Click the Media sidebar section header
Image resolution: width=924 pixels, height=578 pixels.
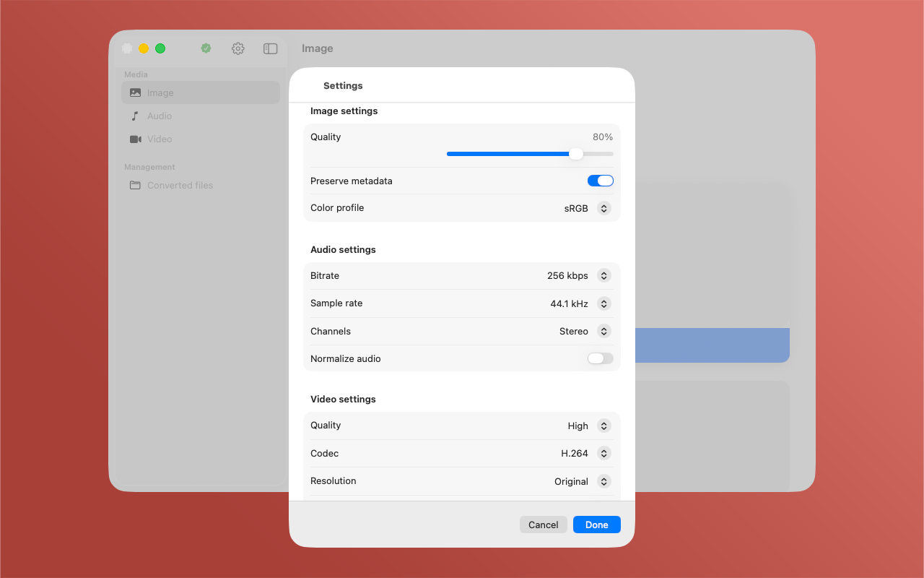136,74
